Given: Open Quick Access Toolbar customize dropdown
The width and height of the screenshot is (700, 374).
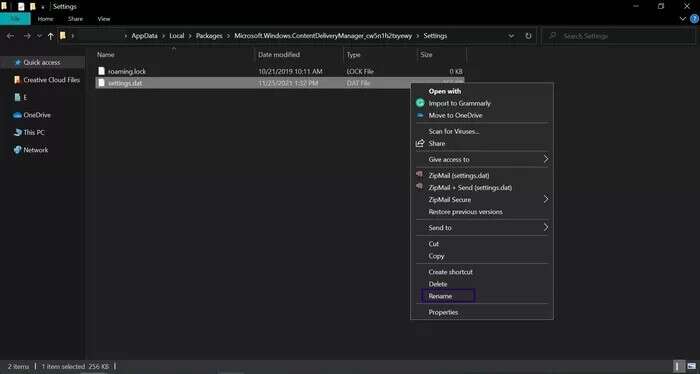Looking at the screenshot, I should pyautogui.click(x=43, y=7).
